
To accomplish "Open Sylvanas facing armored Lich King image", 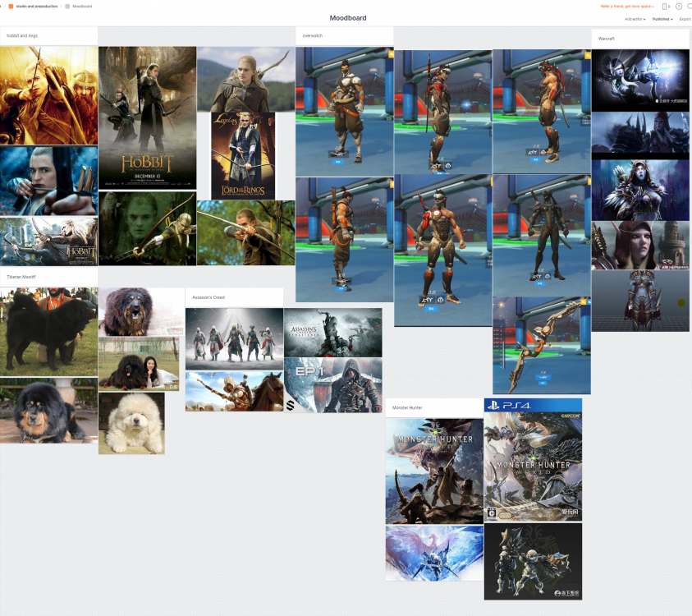I will click(640, 136).
